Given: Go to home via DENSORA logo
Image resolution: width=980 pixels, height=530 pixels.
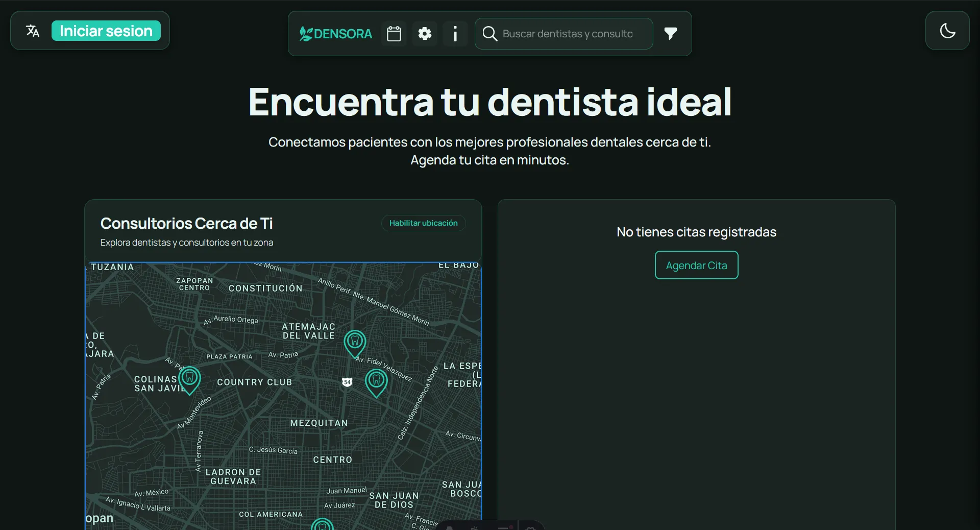Looking at the screenshot, I should (336, 34).
